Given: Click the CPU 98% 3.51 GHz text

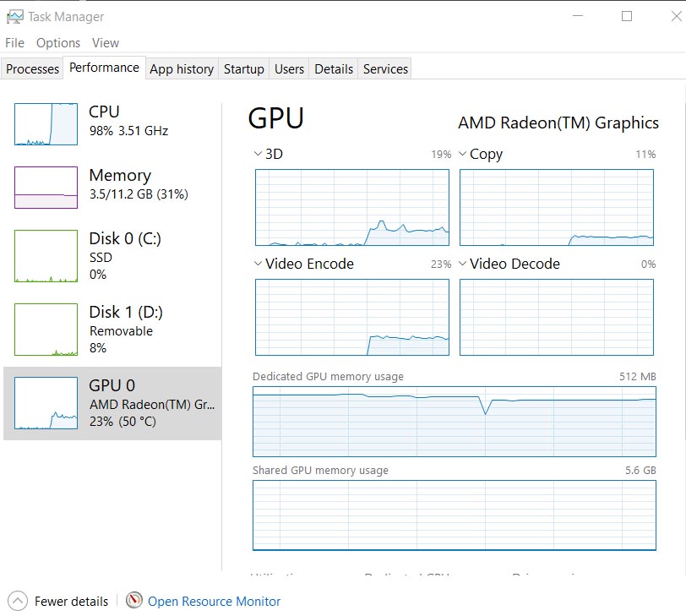Looking at the screenshot, I should click(x=128, y=131).
